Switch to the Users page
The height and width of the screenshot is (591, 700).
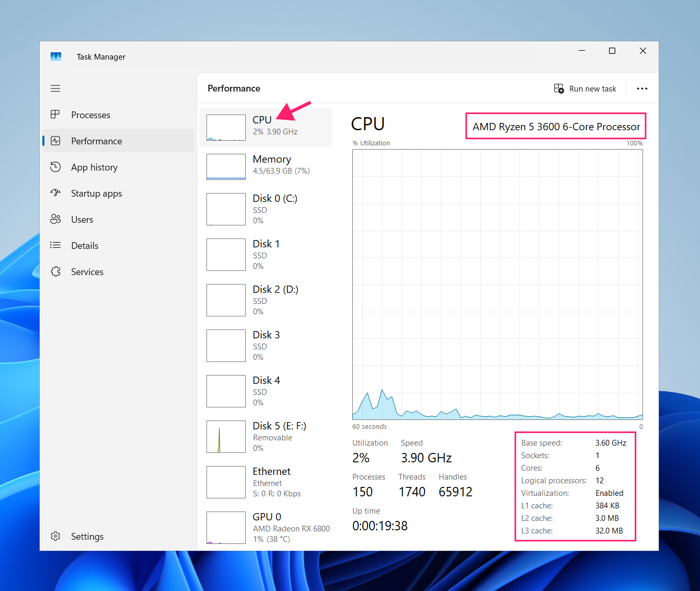[x=82, y=219]
